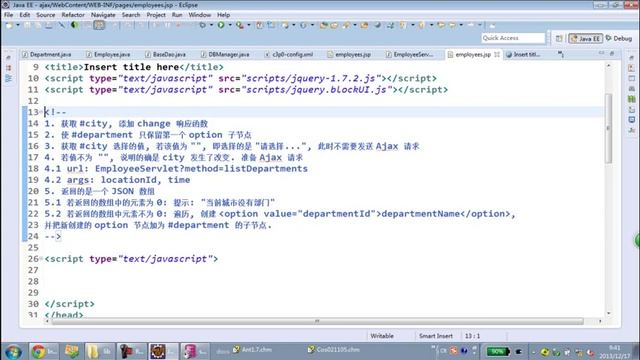Click the Ant1.7.chm taskbar item
This screenshot has width=640, height=360.
[x=252, y=350]
